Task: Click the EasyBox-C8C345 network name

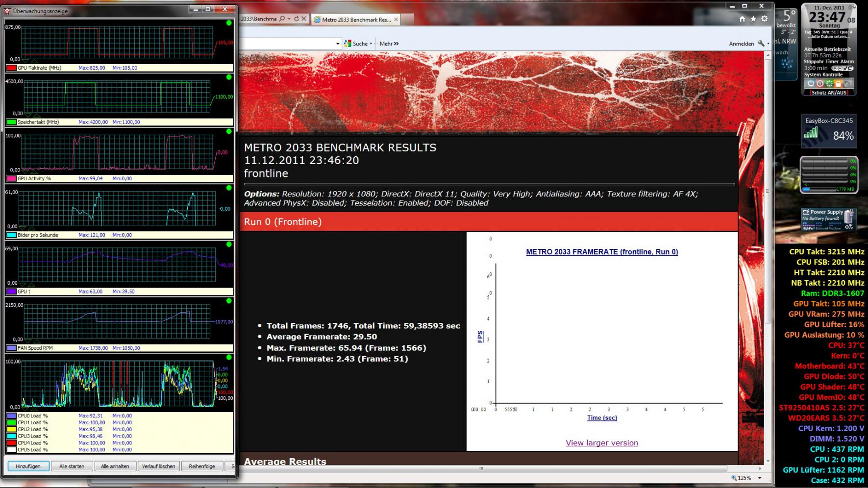Action: click(829, 121)
